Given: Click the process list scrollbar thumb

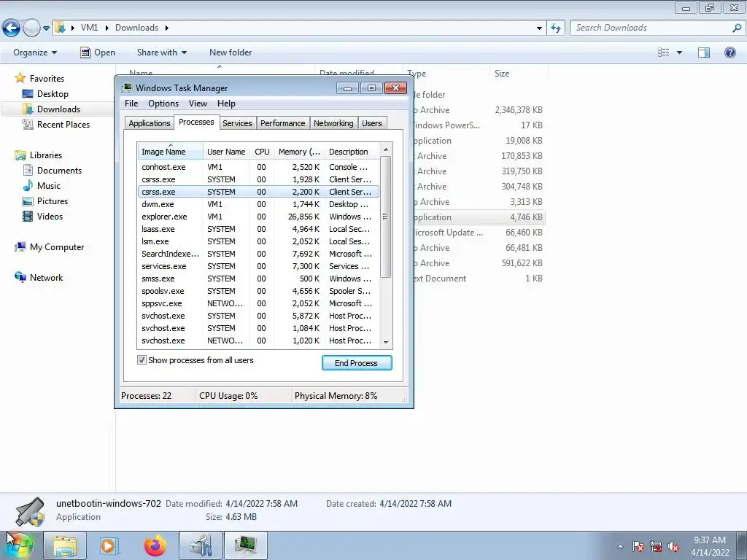Looking at the screenshot, I should (386, 217).
